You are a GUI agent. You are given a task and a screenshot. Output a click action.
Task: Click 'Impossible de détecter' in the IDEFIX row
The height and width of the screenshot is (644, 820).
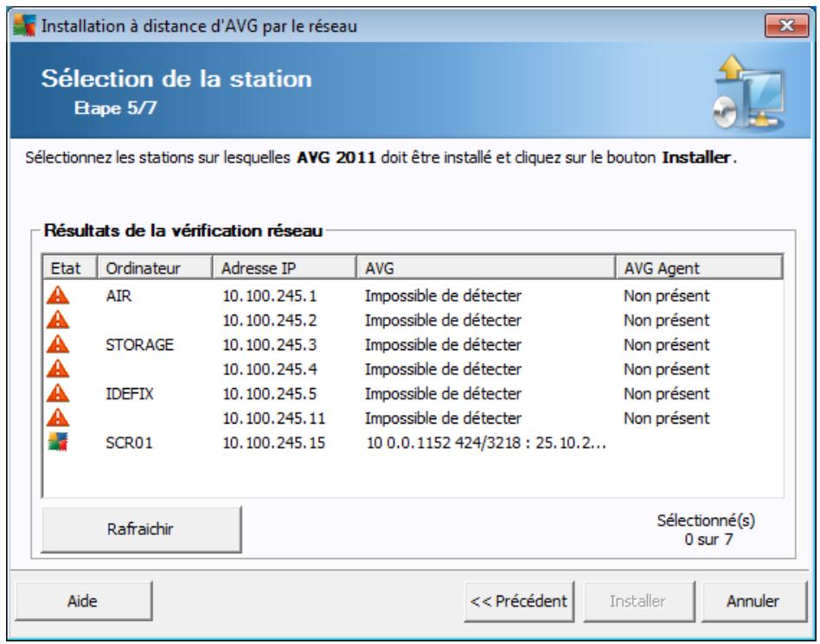pos(443,393)
